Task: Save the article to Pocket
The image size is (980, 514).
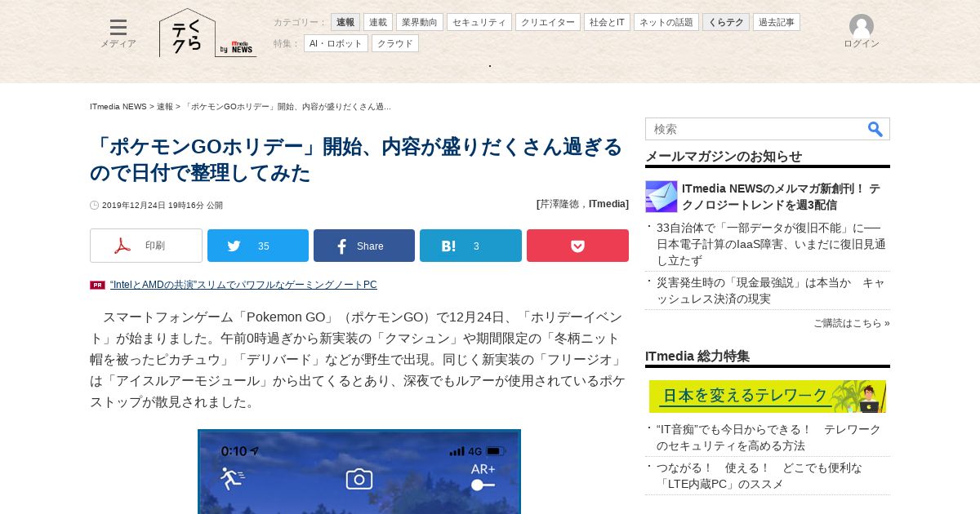Action: (x=577, y=246)
